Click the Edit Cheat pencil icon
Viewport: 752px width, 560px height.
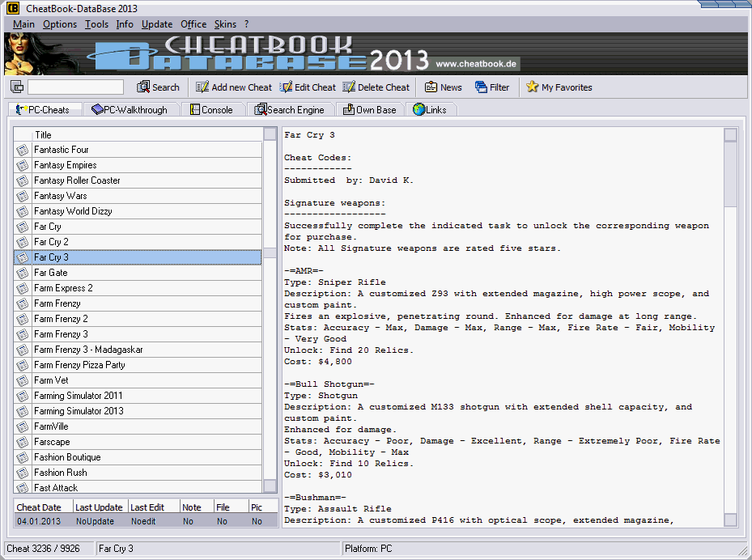pos(287,87)
